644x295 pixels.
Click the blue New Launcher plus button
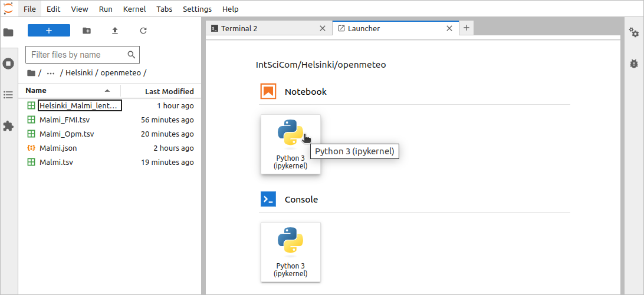point(49,31)
